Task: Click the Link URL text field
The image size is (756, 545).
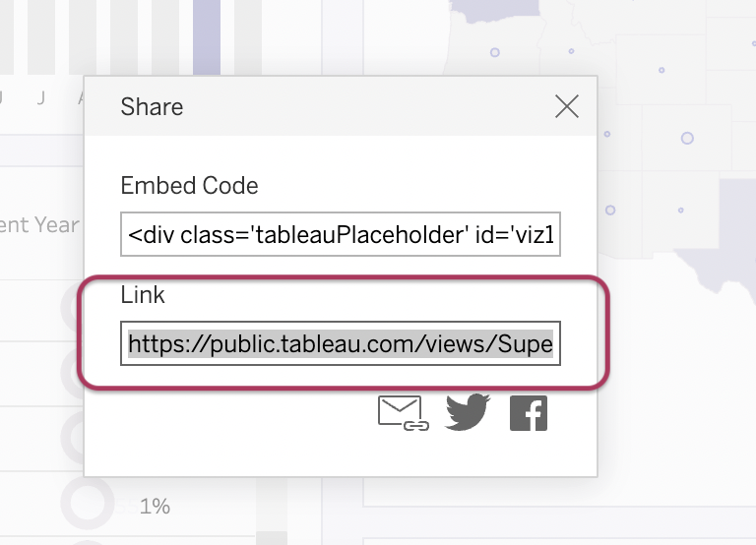Action: pos(341,343)
